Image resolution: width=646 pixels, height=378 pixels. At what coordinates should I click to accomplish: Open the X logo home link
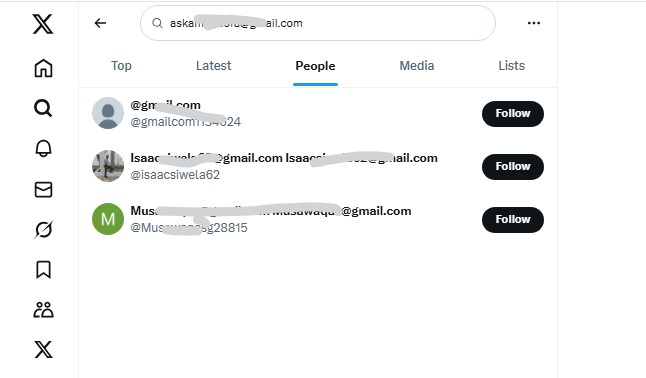click(43, 24)
